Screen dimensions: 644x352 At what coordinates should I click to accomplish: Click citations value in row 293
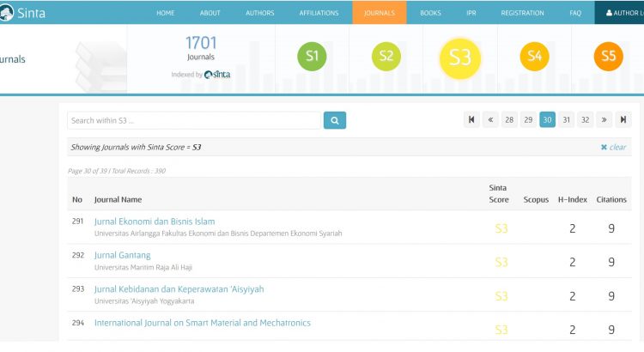tap(611, 296)
